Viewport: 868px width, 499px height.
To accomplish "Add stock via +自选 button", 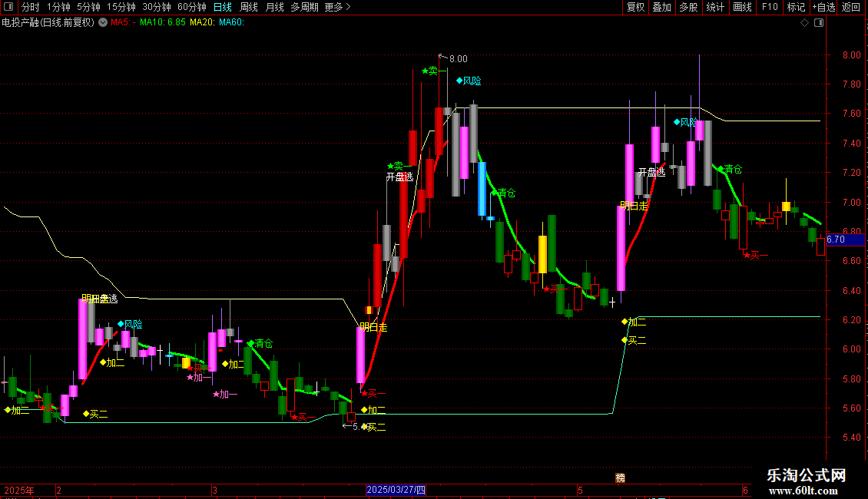I will click(x=823, y=7).
